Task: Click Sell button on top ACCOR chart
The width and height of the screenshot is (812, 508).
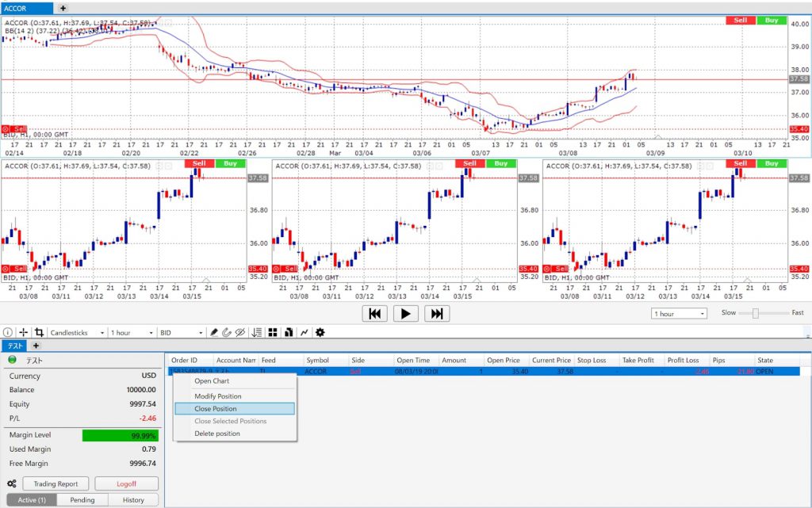Action: [x=741, y=20]
